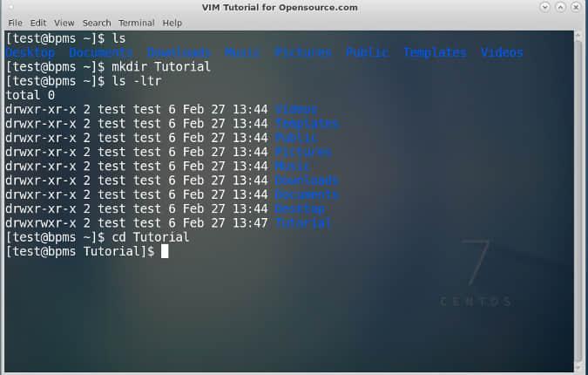
Task: Maximize the terminal window
Action: 560,7
